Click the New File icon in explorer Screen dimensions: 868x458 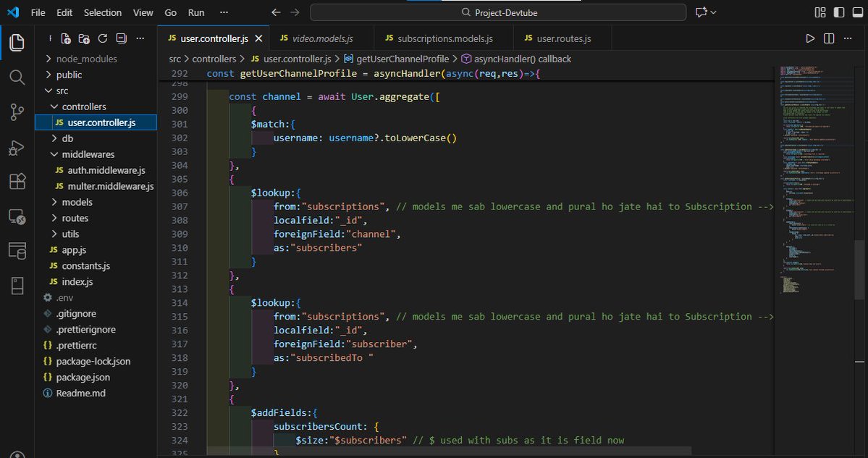(x=66, y=38)
